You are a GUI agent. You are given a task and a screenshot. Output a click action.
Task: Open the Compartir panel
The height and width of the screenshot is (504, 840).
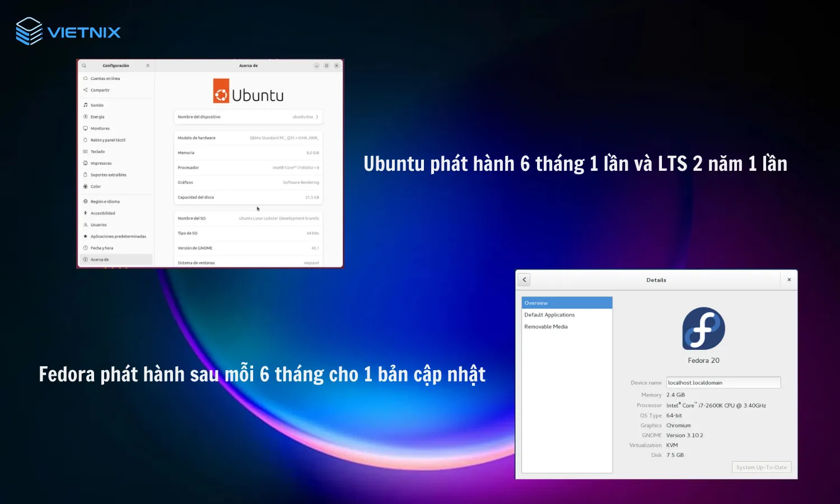tap(116, 90)
